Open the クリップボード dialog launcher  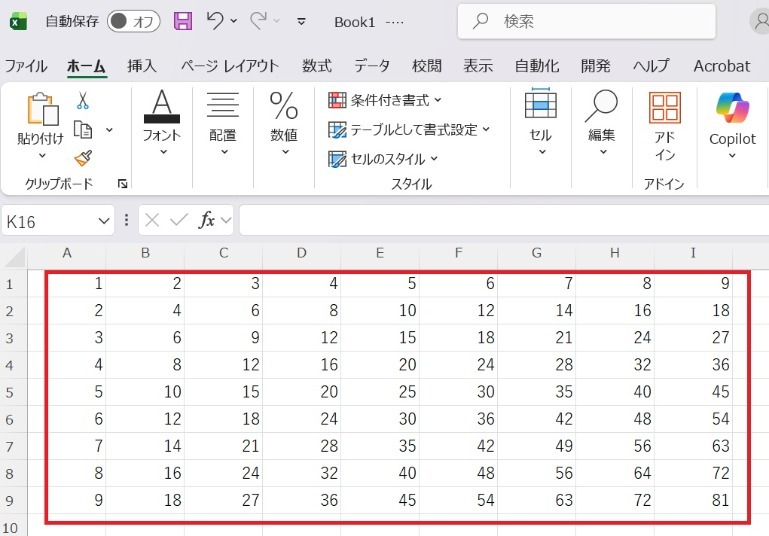123,183
